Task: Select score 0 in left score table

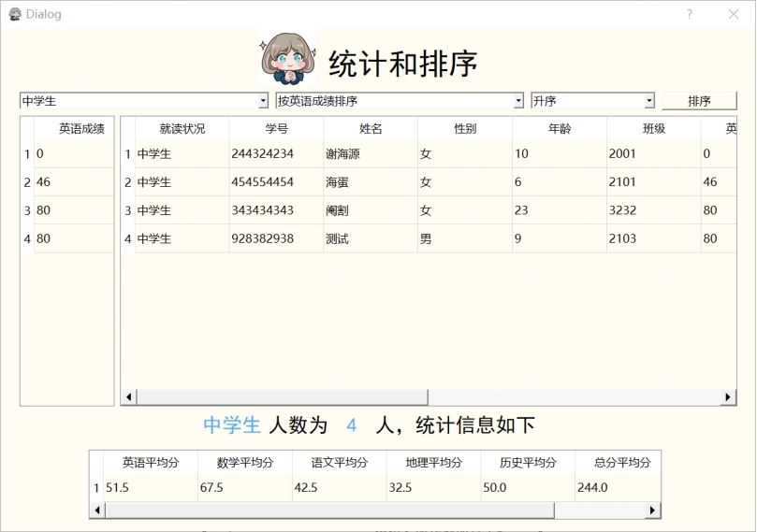Action: pos(74,154)
